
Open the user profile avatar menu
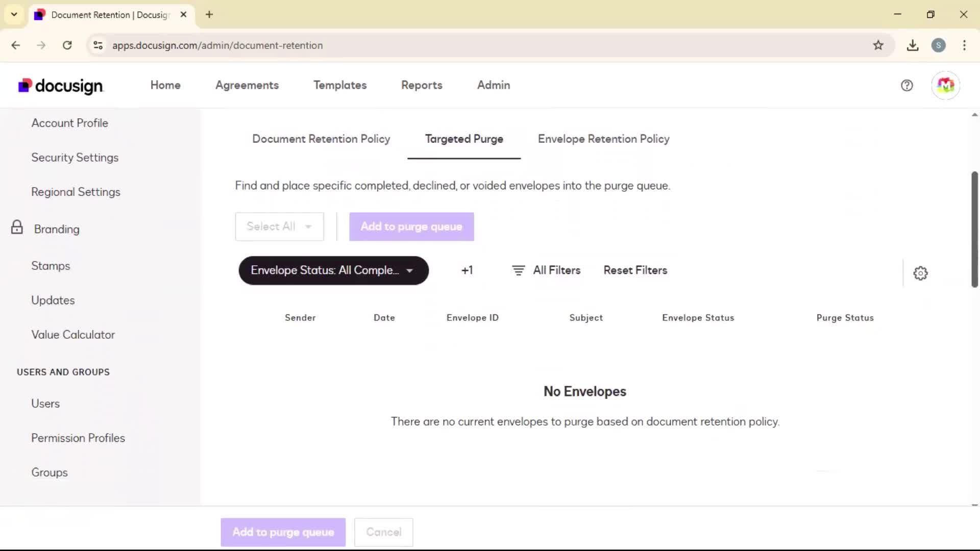(945, 86)
